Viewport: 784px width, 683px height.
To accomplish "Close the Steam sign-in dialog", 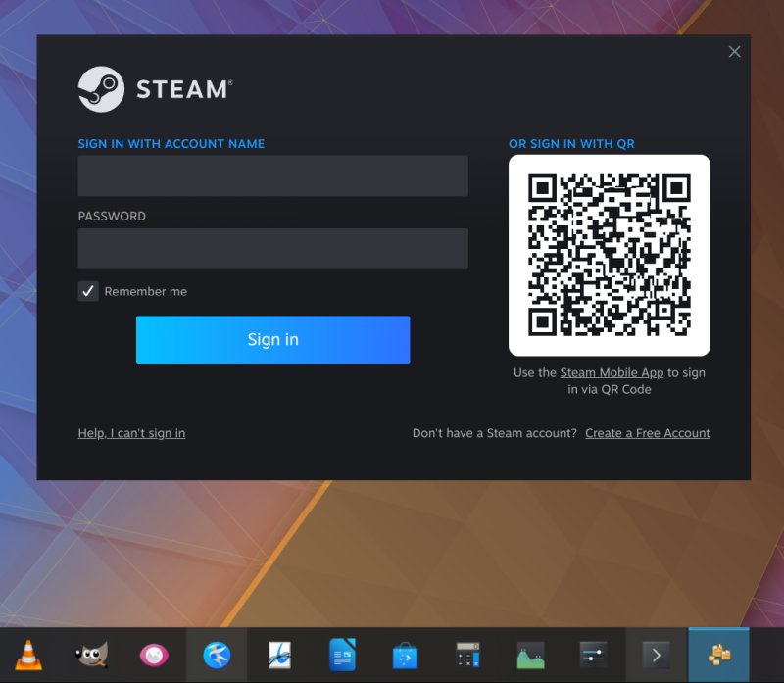I will click(734, 52).
